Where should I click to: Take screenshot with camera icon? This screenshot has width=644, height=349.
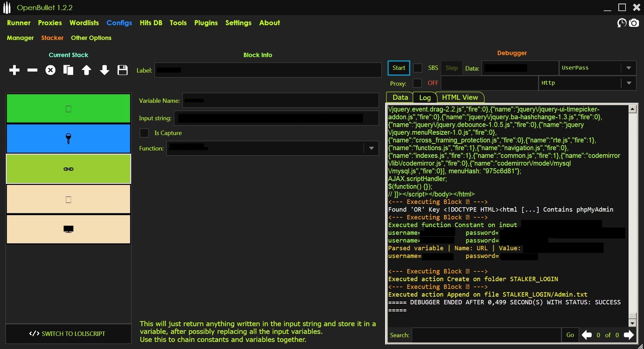click(x=634, y=23)
